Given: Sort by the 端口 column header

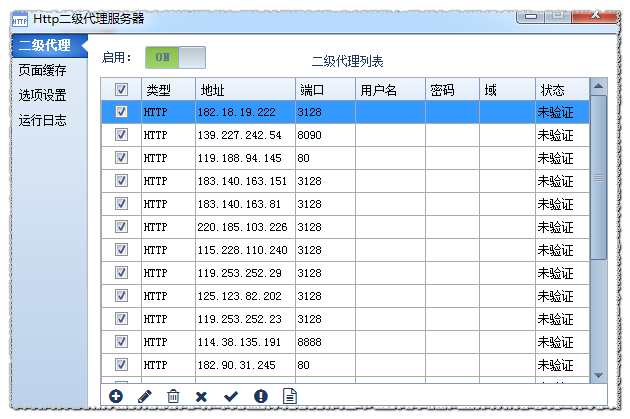Looking at the screenshot, I should tap(324, 89).
